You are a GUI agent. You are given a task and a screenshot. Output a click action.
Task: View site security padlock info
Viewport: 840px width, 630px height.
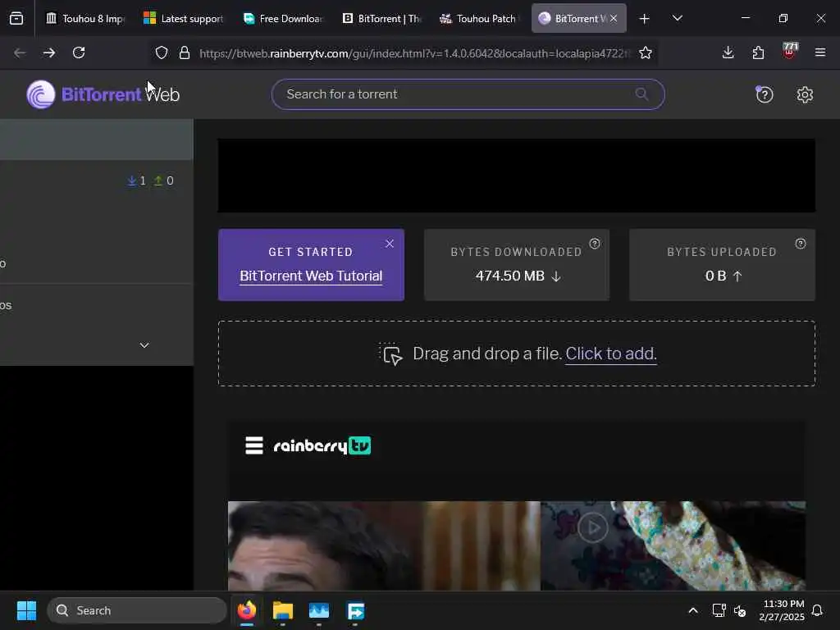coord(185,52)
